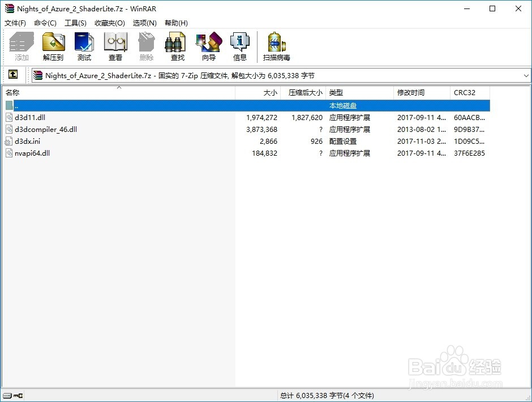Screen dimensions: 532x402
Task: Select the d3d11.dll file name
Action: (30, 117)
